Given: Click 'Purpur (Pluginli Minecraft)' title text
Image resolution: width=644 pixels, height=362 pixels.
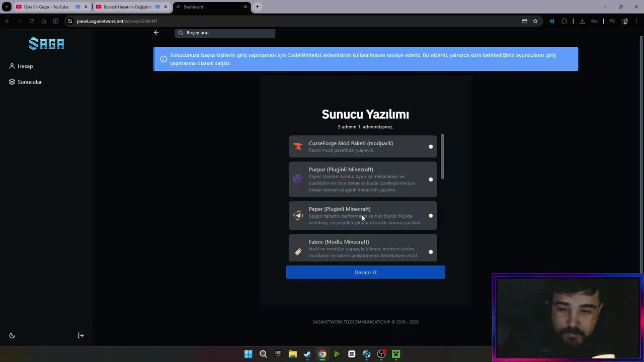Looking at the screenshot, I should (341, 169).
